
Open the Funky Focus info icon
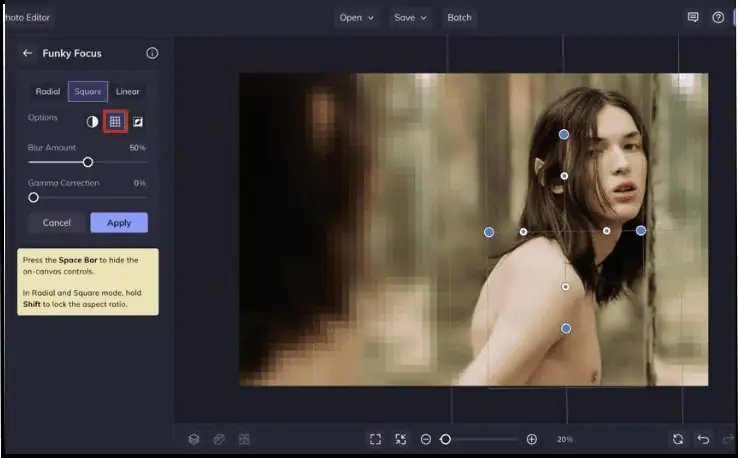[152, 53]
